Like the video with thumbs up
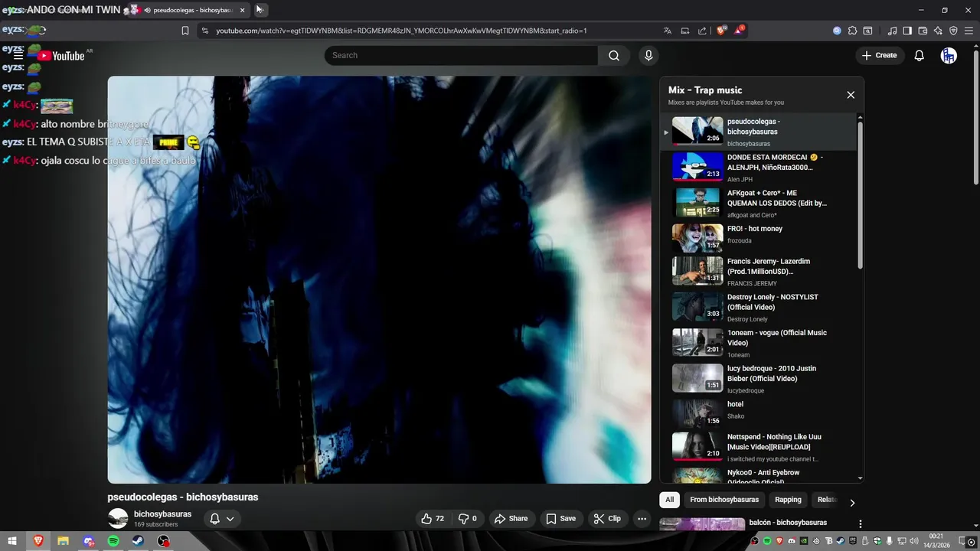Image resolution: width=980 pixels, height=551 pixels. [433, 518]
